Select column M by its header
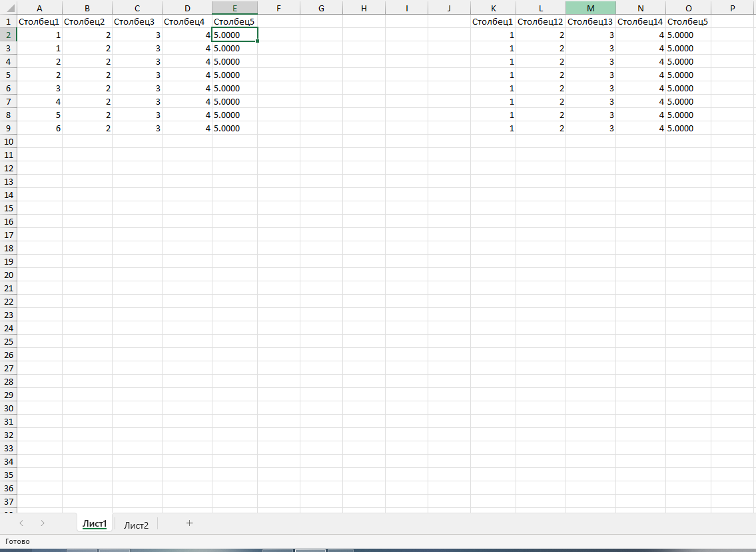The image size is (756, 552). 591,7
